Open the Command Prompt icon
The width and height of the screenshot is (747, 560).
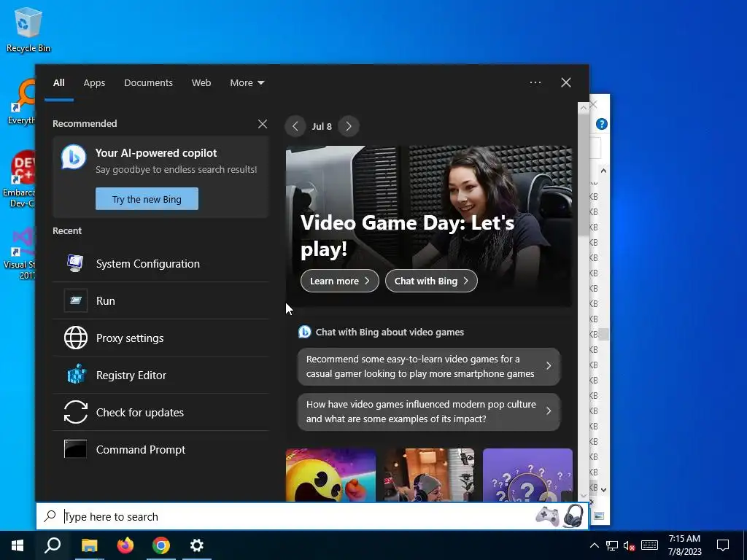(x=76, y=449)
